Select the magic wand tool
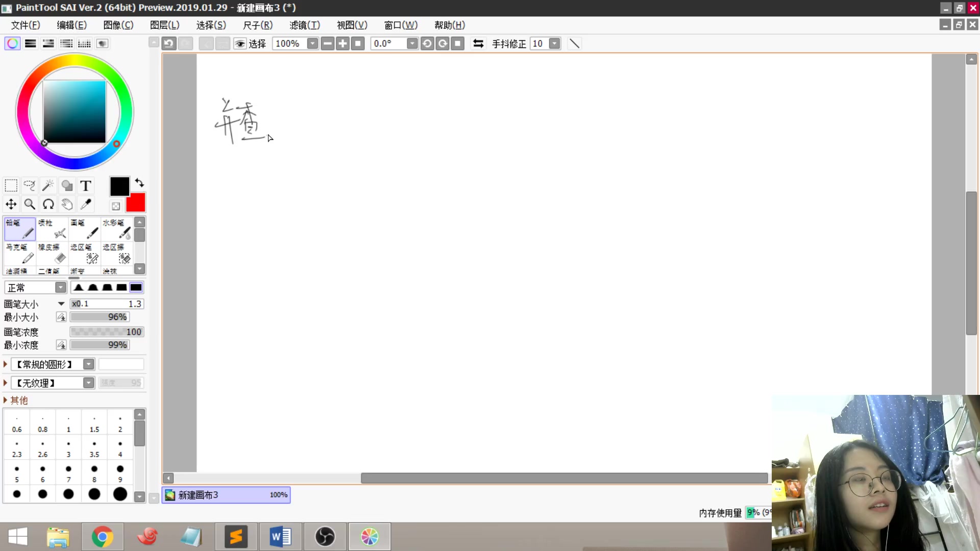Image resolution: width=980 pixels, height=551 pixels. pyautogui.click(x=48, y=186)
